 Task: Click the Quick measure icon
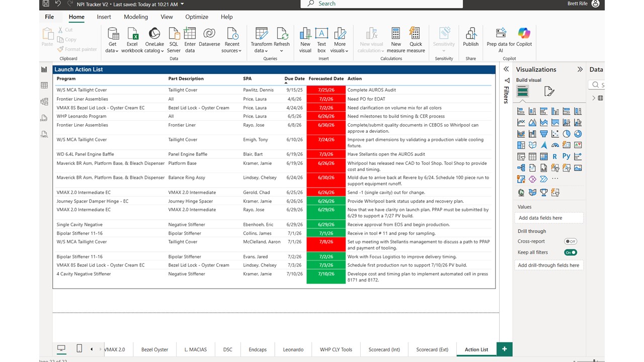(416, 40)
